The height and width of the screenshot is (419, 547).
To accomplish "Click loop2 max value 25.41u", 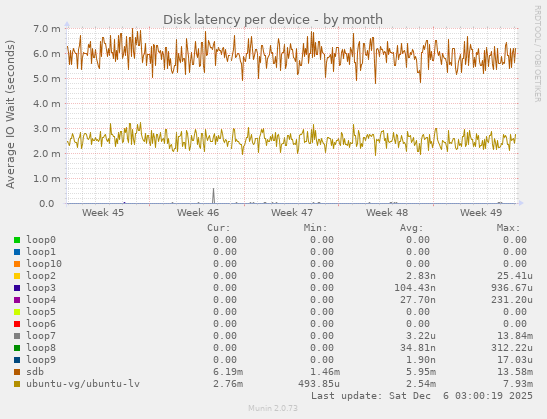I will [x=515, y=276].
